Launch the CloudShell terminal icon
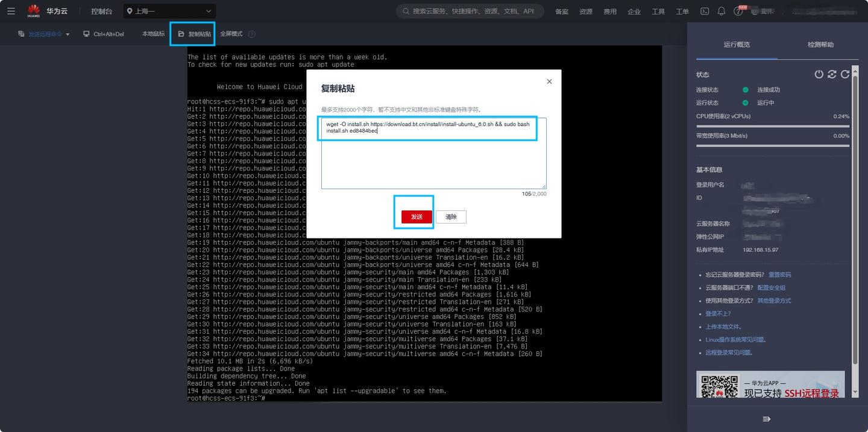This screenshot has height=432, width=868. (x=704, y=11)
